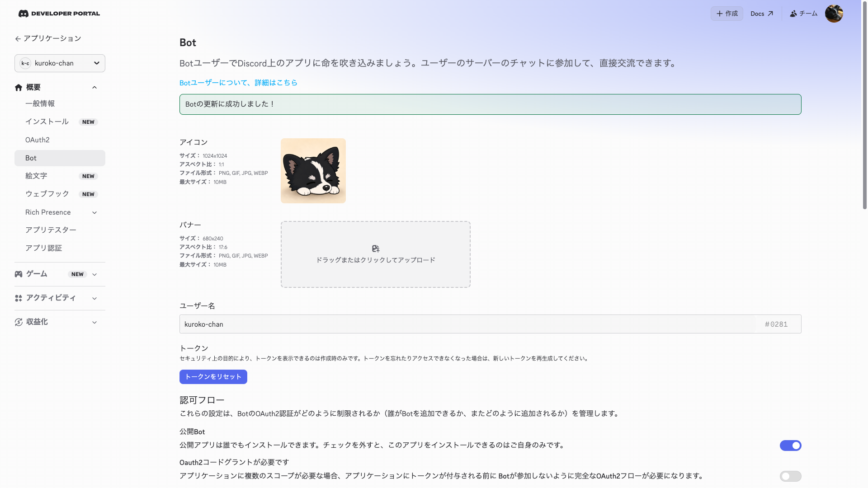Click the 収益化 icon in sidebar
The image size is (868, 488).
click(x=19, y=322)
